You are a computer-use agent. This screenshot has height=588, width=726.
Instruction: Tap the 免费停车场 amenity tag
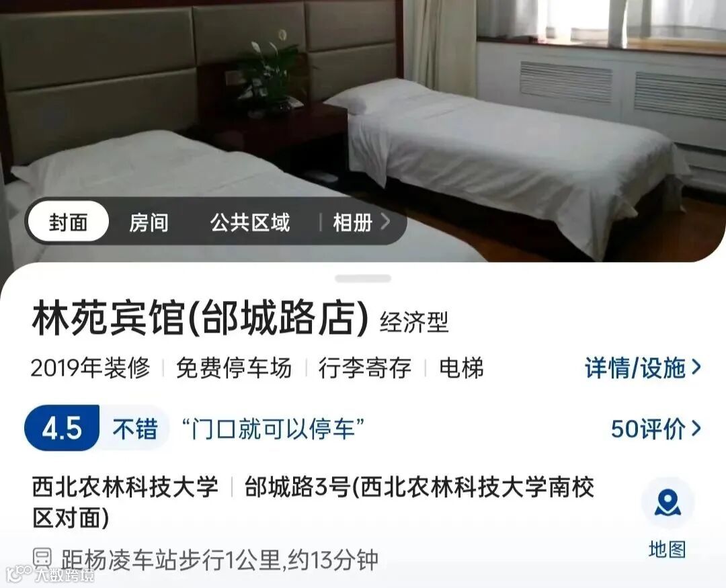tap(234, 368)
